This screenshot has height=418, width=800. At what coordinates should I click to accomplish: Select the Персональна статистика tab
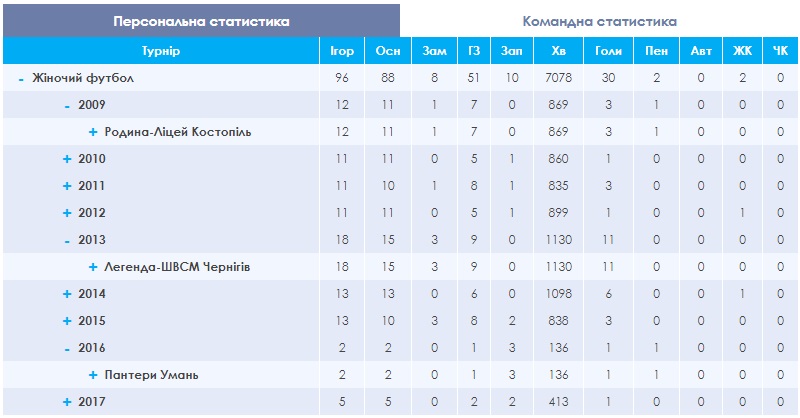pyautogui.click(x=202, y=21)
